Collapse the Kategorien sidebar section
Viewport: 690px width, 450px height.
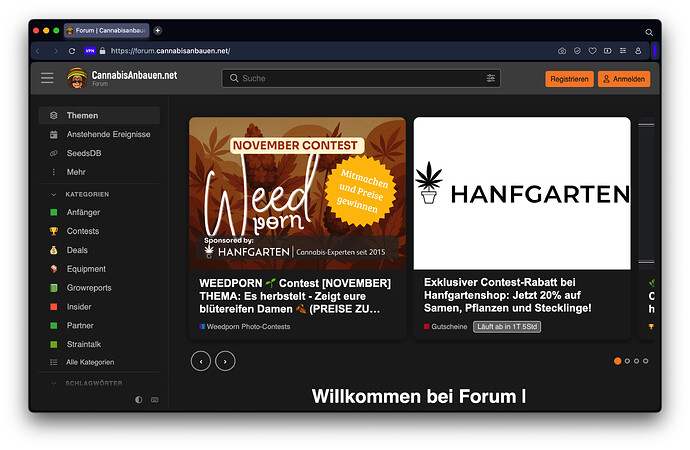pyautogui.click(x=54, y=193)
